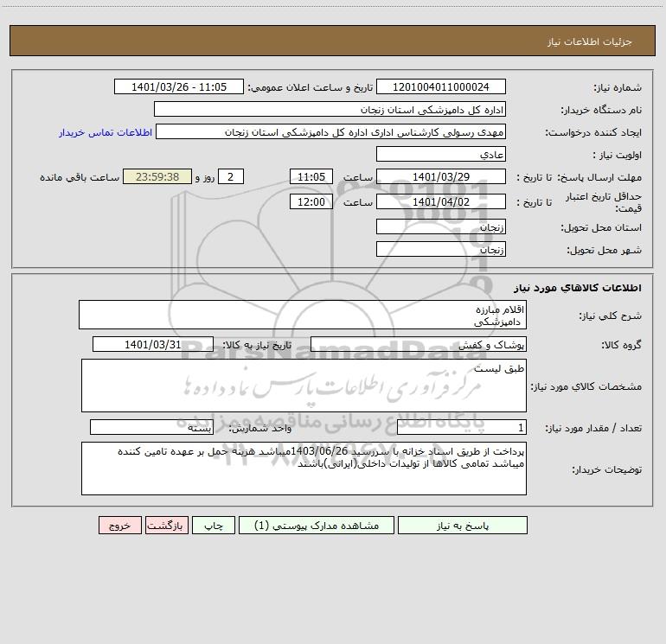Click response deadline date 1401/03/29
This screenshot has height=644, width=666.
coord(441,176)
